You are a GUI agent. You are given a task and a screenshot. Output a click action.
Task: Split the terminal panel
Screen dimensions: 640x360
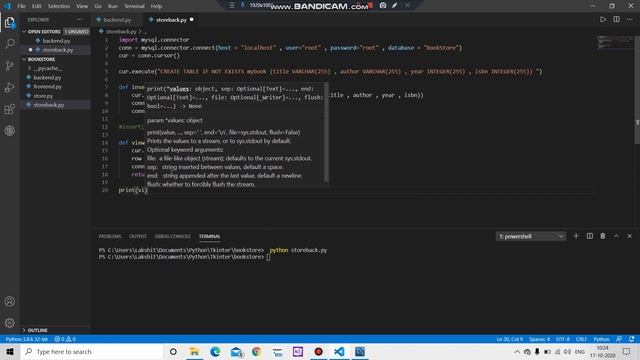[589, 236]
